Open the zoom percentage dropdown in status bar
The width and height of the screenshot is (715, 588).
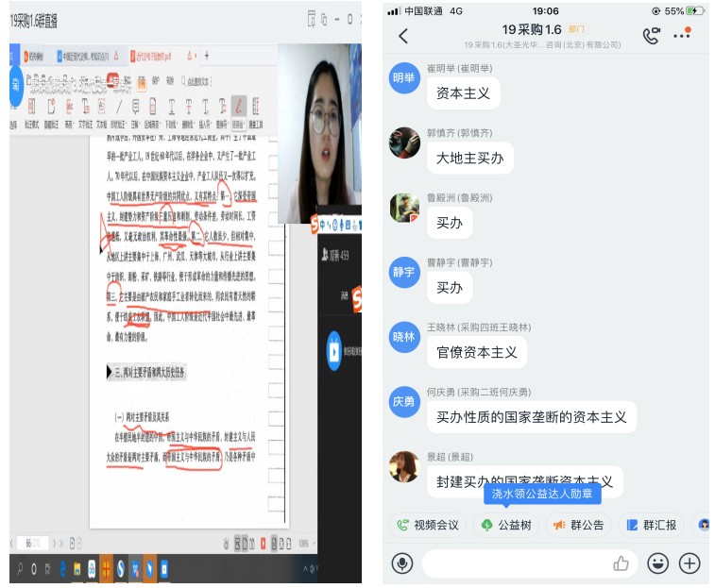click(306, 544)
